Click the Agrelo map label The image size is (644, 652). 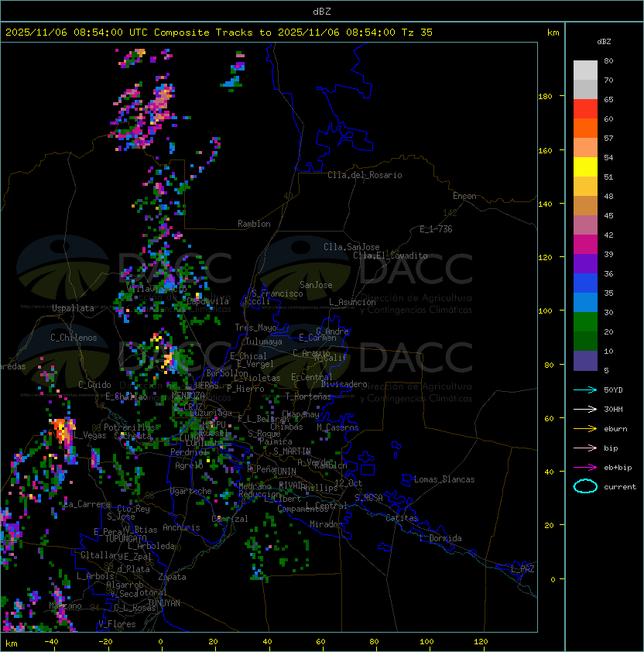point(189,465)
